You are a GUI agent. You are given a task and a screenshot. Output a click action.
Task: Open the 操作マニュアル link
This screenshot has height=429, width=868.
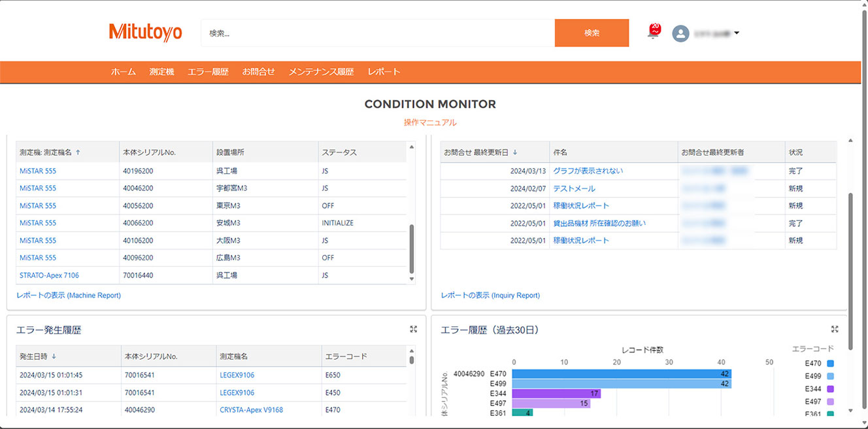pyautogui.click(x=430, y=122)
